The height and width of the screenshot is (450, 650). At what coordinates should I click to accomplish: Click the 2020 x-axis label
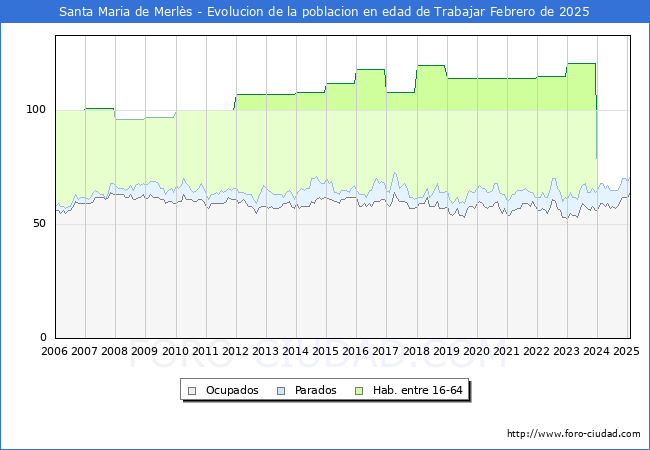click(476, 351)
